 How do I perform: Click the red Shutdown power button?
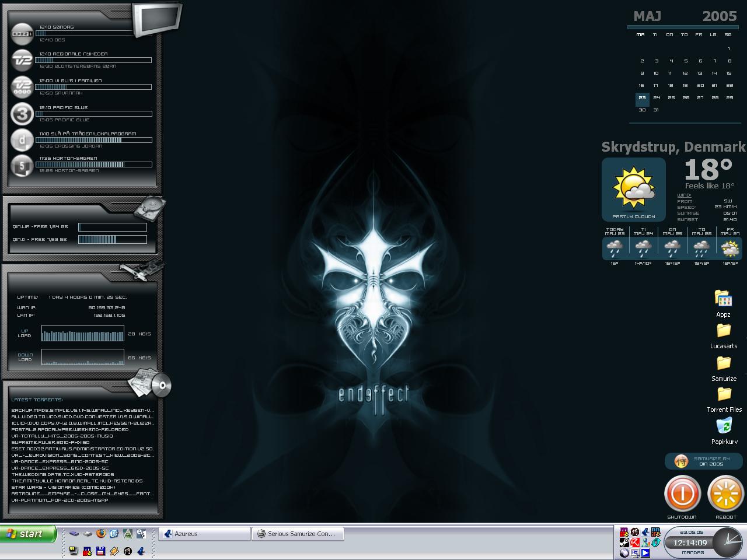click(682, 494)
